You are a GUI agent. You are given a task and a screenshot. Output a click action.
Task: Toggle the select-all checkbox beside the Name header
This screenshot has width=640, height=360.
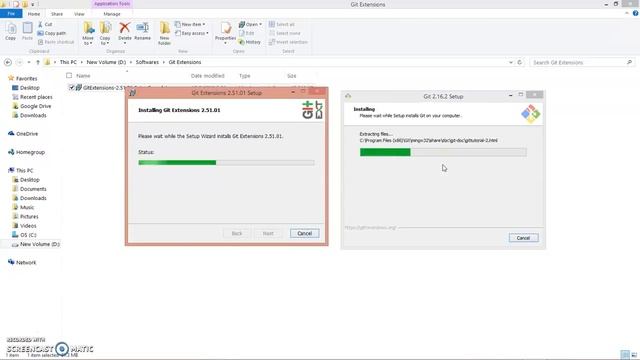pos(69,76)
